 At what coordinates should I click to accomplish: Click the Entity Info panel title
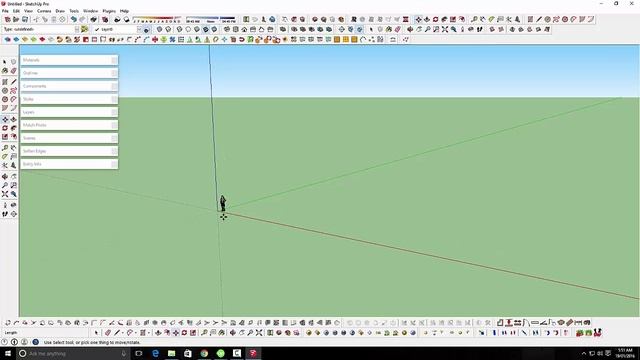click(32, 164)
